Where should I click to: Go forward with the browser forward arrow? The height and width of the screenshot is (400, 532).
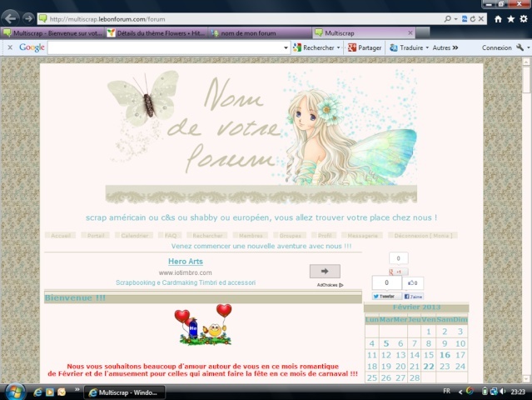pyautogui.click(x=28, y=18)
